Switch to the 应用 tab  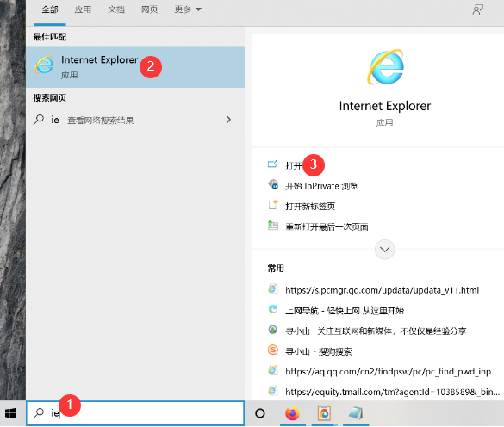tap(83, 9)
